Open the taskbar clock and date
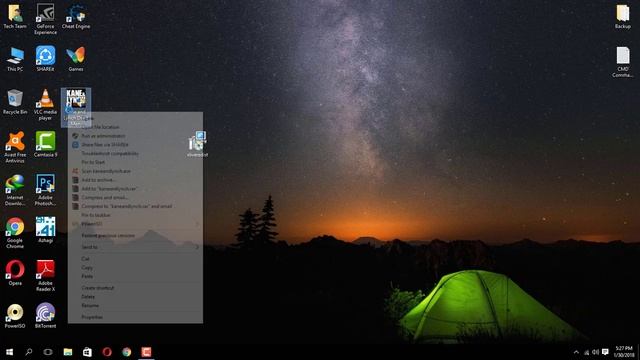The image size is (640, 360). (624, 352)
